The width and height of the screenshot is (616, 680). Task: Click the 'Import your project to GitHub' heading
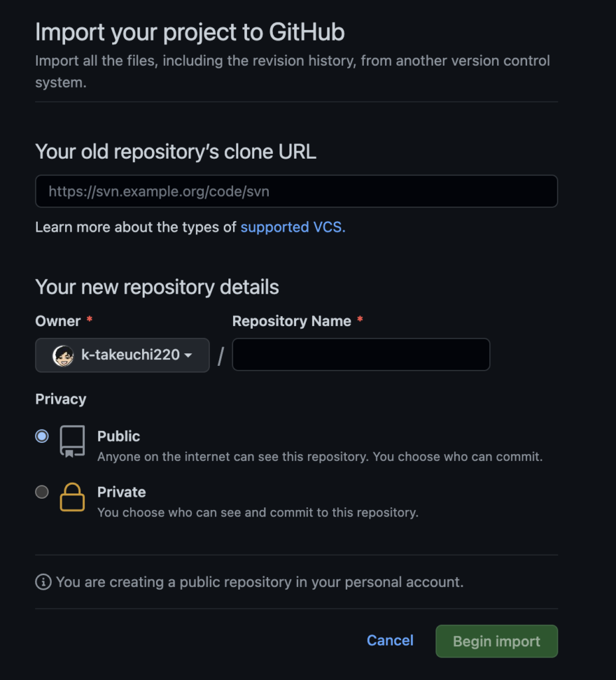coord(190,33)
